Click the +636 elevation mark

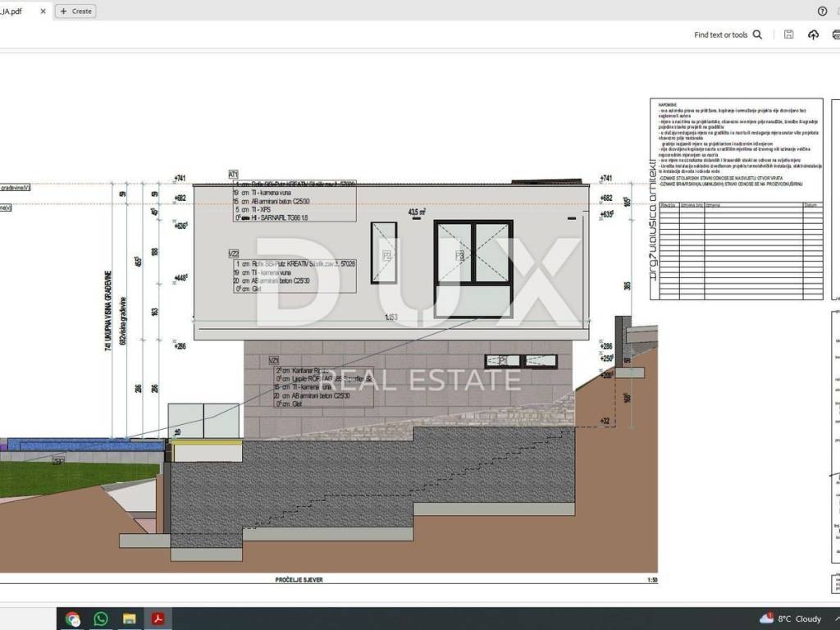tap(180, 226)
